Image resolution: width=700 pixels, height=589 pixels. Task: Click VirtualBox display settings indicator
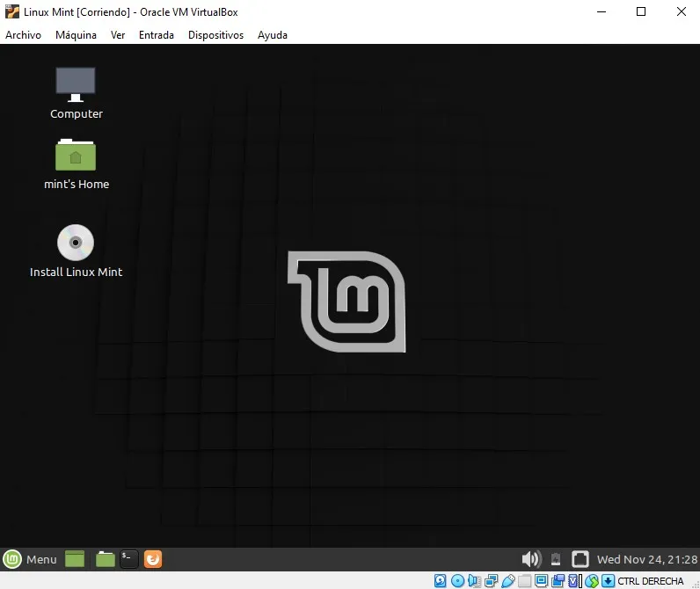pyautogui.click(x=541, y=580)
